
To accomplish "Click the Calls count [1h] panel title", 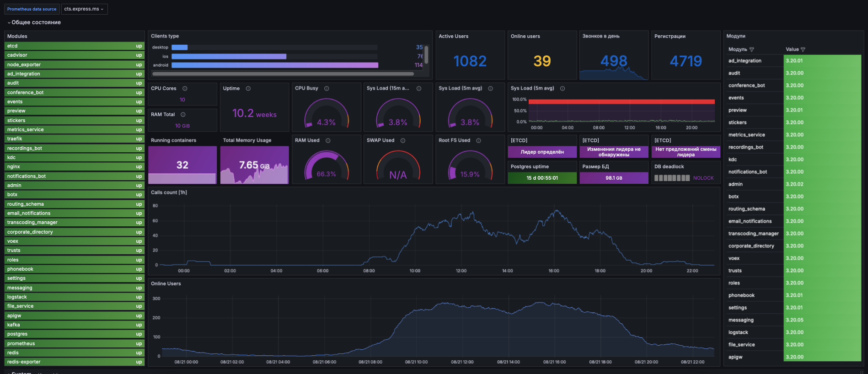I will click(169, 192).
